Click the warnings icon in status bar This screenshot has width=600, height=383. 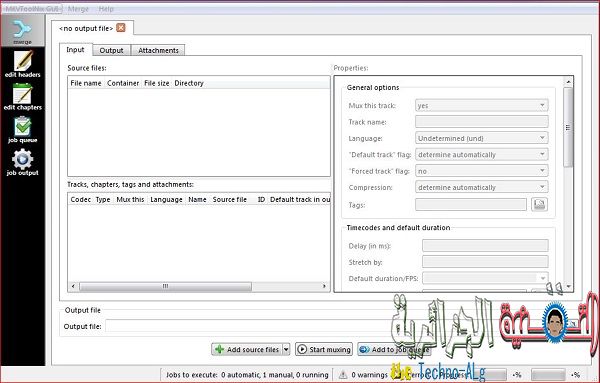(343, 374)
